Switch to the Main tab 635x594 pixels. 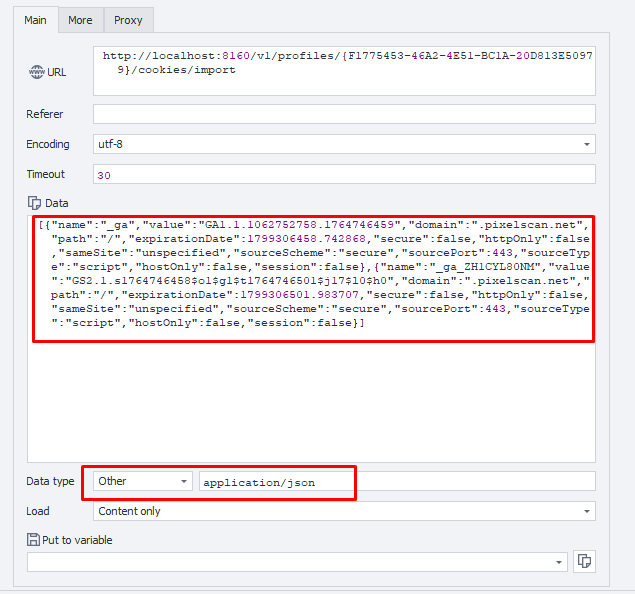point(36,20)
